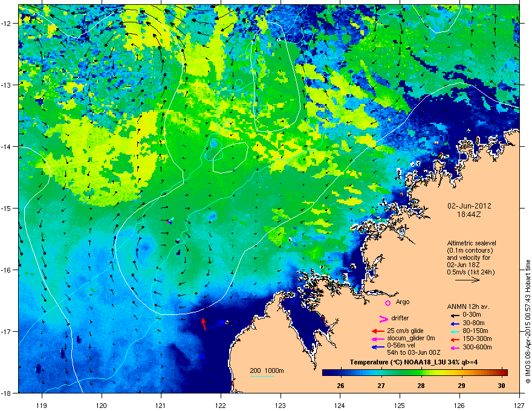The height and width of the screenshot is (411, 532).
Task: Click the 'Argo' legend label
Action: 403,302
